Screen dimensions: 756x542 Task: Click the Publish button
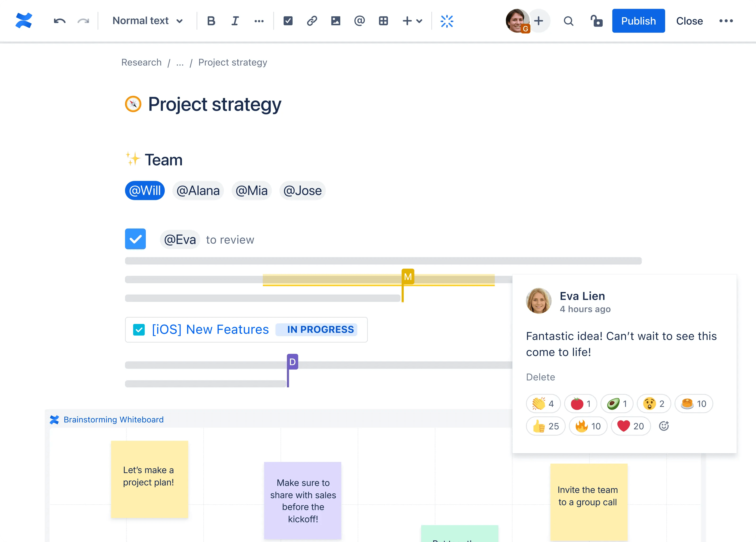click(638, 21)
